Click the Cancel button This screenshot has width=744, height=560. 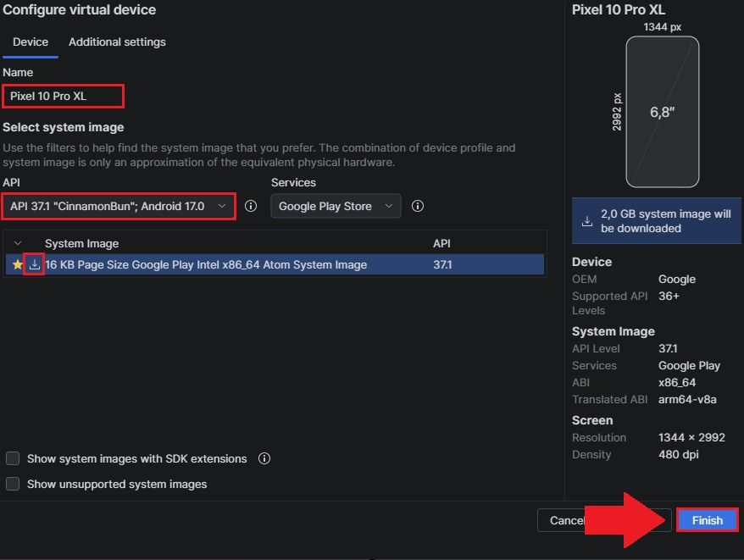click(x=567, y=520)
